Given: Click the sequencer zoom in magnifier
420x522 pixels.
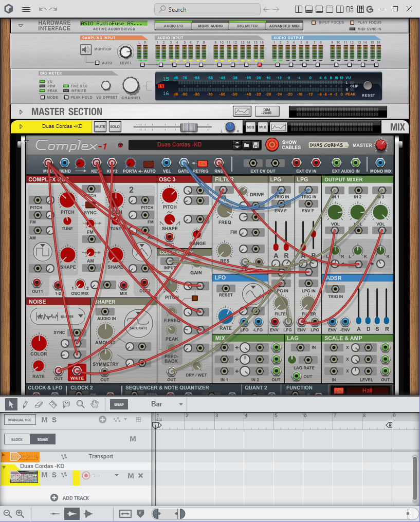Looking at the screenshot, I should point(20,514).
